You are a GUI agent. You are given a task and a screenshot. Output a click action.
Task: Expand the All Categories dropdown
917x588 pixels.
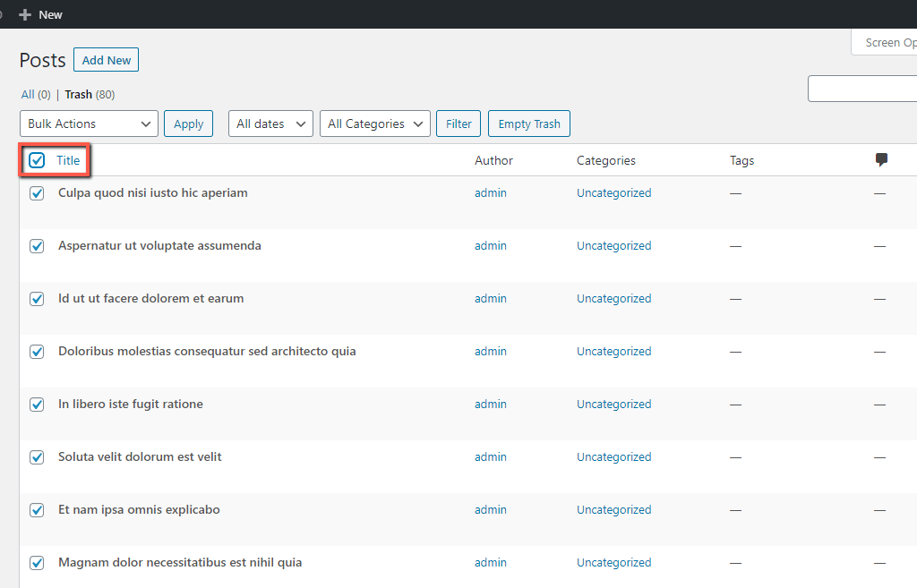click(x=375, y=124)
